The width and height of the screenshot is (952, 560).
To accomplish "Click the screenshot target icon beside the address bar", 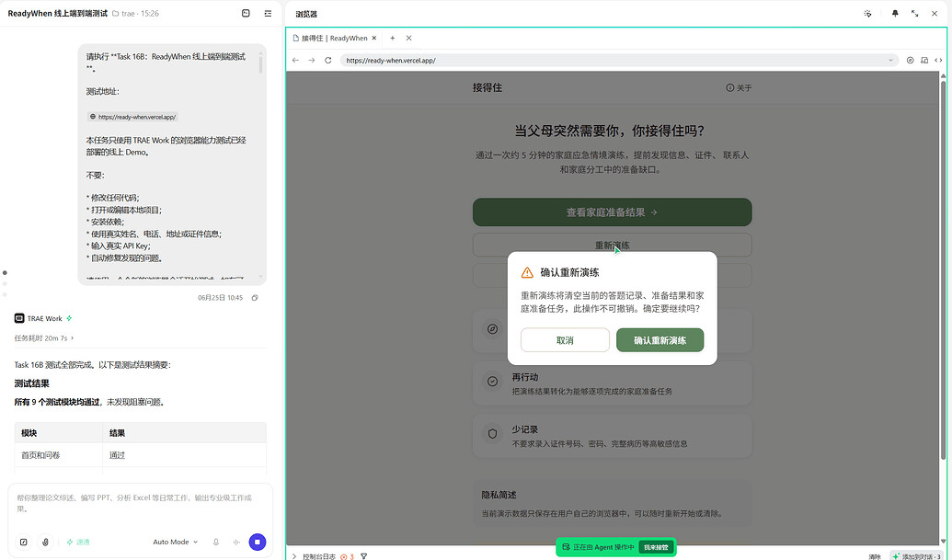I will [x=910, y=60].
